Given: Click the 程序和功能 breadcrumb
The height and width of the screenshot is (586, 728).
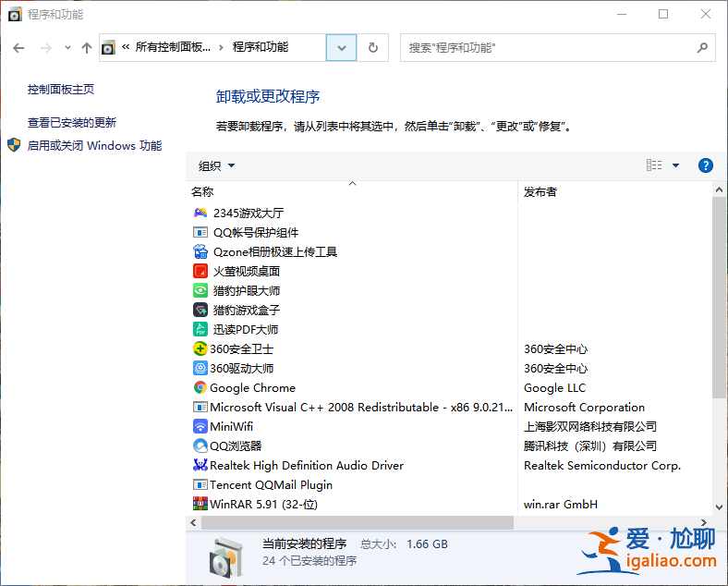Looking at the screenshot, I should coord(261,47).
